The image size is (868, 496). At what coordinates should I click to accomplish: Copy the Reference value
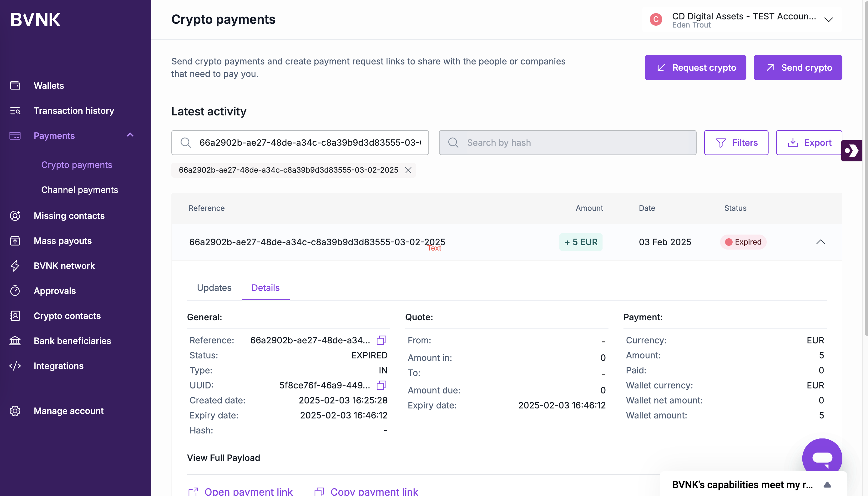click(x=381, y=340)
